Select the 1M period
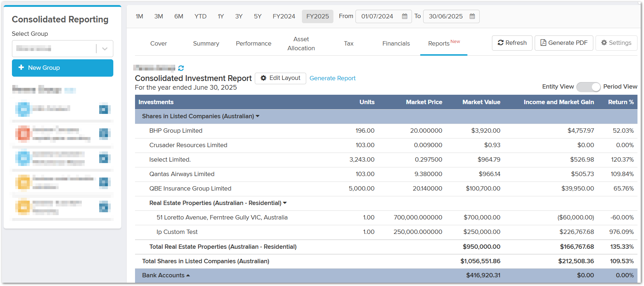Viewport: 644px width, 286px height. click(x=139, y=16)
